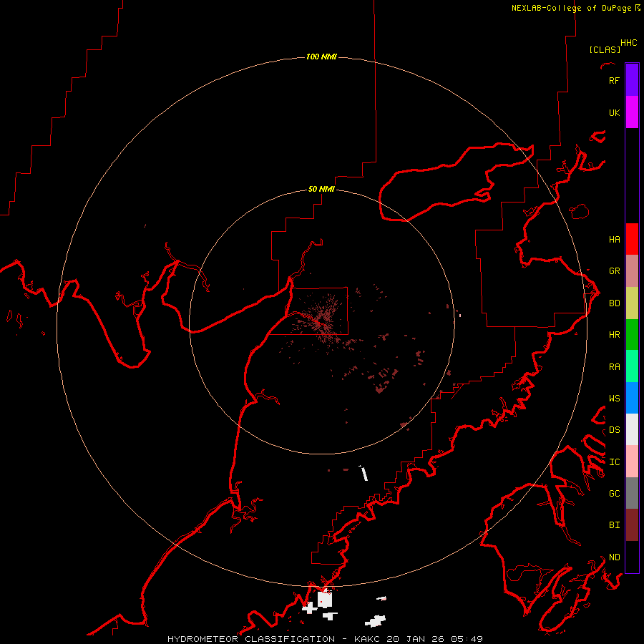Screen dimensions: 644x644
Task: Click the ND black legend color swatch
Action: [x=632, y=557]
